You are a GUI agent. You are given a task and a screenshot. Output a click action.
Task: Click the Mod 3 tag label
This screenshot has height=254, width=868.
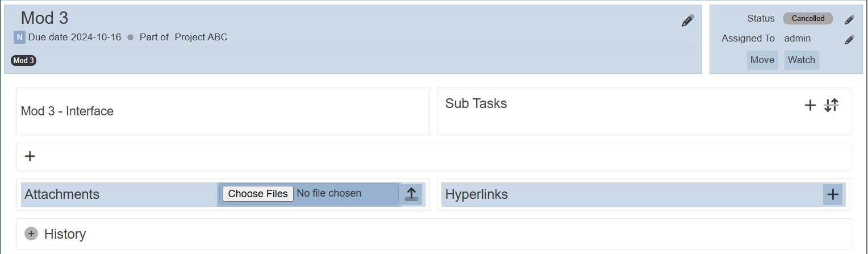pyautogui.click(x=24, y=60)
